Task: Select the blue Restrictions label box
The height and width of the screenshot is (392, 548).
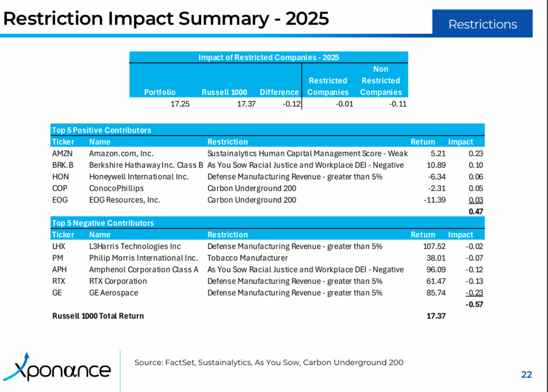Action: coord(482,24)
